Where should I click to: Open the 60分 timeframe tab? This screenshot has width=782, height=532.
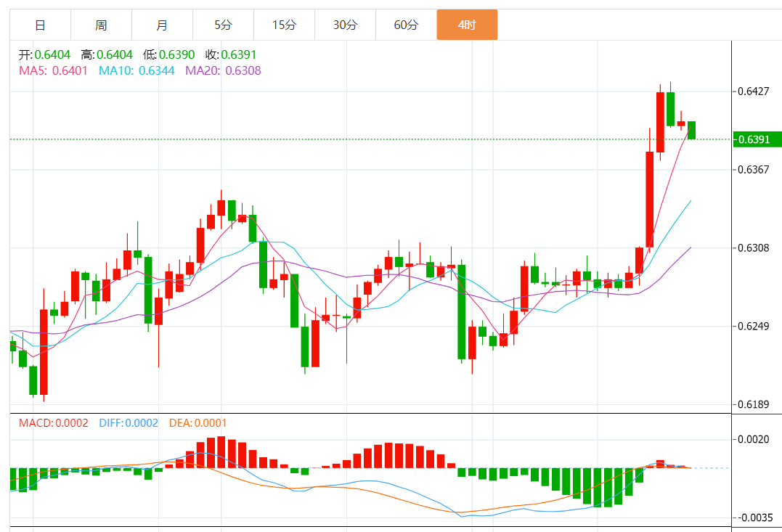[x=407, y=25]
